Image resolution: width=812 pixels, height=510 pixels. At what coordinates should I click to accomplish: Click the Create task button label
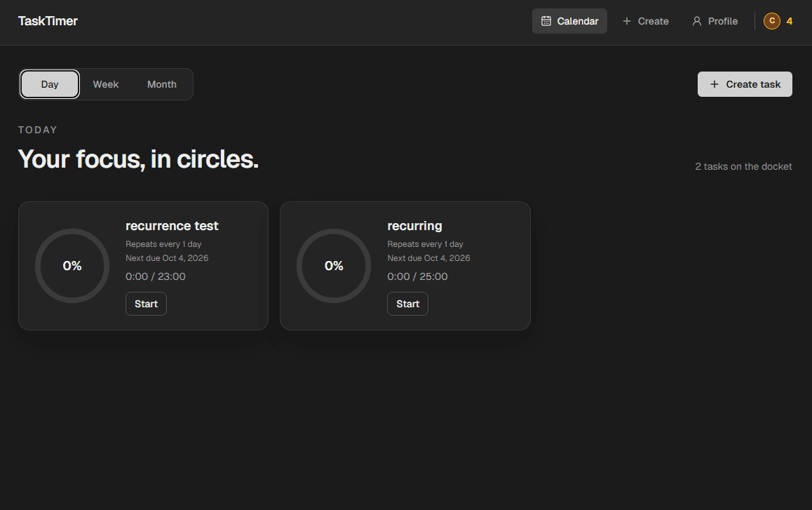tap(753, 84)
